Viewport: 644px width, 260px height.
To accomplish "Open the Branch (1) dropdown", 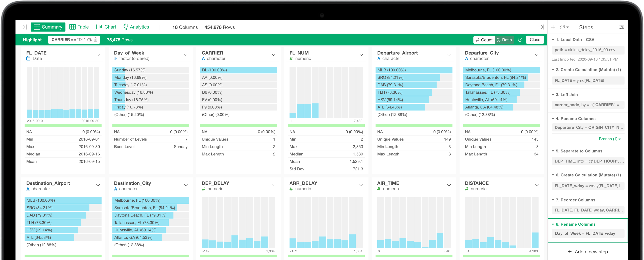I will [x=610, y=139].
